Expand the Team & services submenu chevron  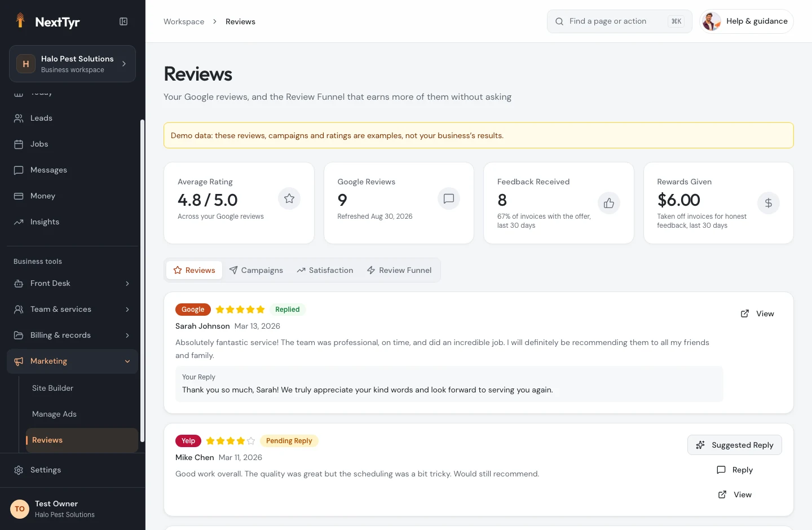click(127, 310)
